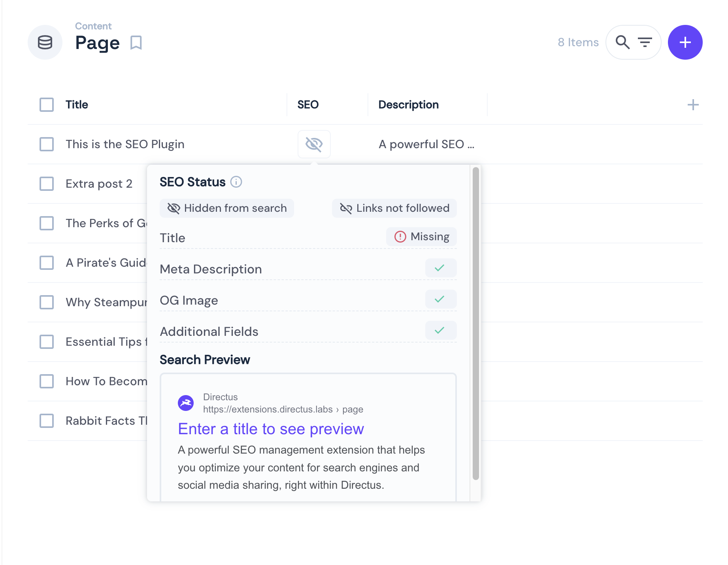The image size is (728, 565).
Task: Click the SEO Status heading
Action: pyautogui.click(x=192, y=182)
